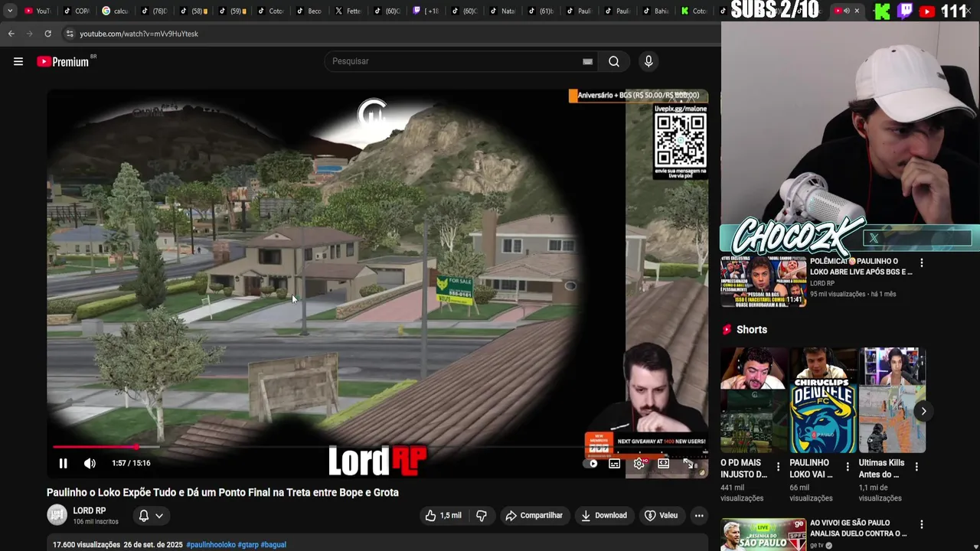Viewport: 980px width, 551px height.
Task: Click the video title Paulinho o Loko Expõe Tudo
Action: coord(223,493)
